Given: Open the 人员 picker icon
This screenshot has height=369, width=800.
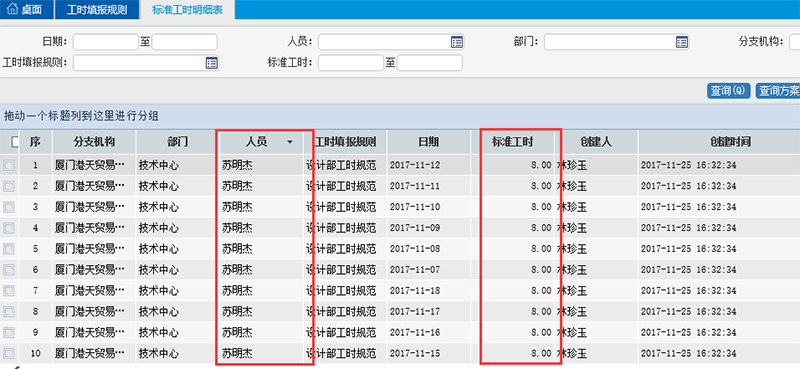Looking at the screenshot, I should point(457,42).
